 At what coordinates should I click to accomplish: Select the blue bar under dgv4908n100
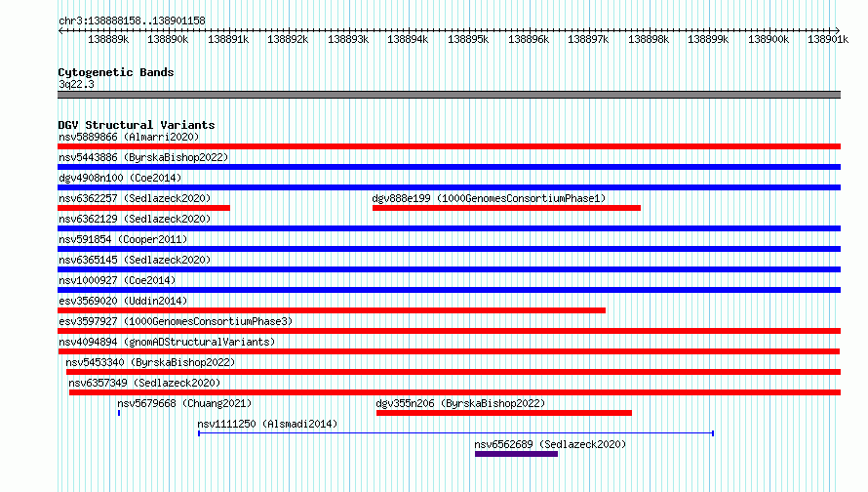click(449, 187)
